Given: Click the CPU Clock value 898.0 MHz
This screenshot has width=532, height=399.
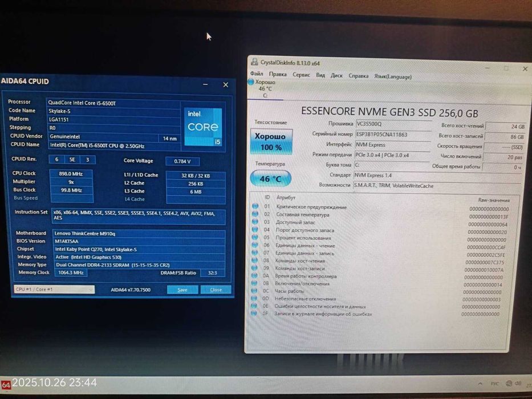Looking at the screenshot, I should 71,174.
